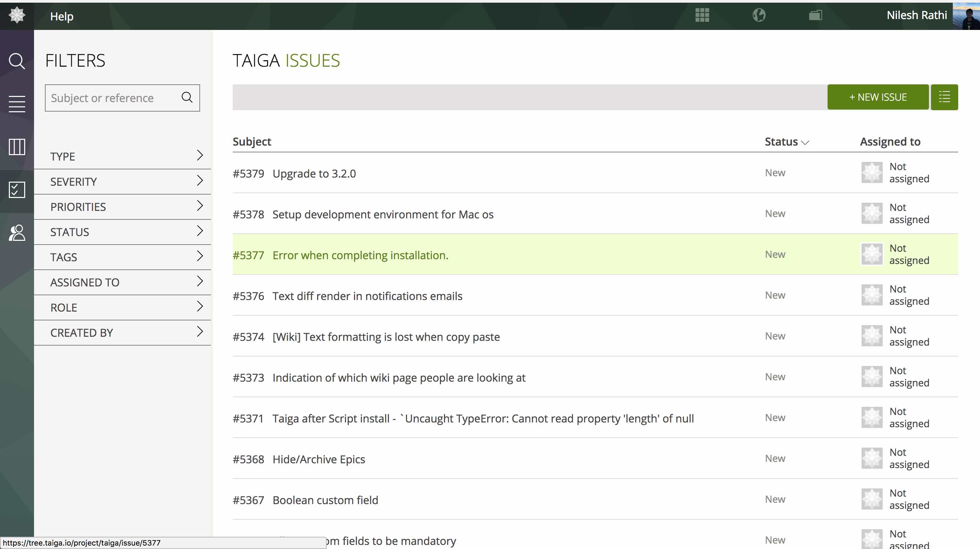
Task: Open the projects grid icon in header
Action: 702,15
